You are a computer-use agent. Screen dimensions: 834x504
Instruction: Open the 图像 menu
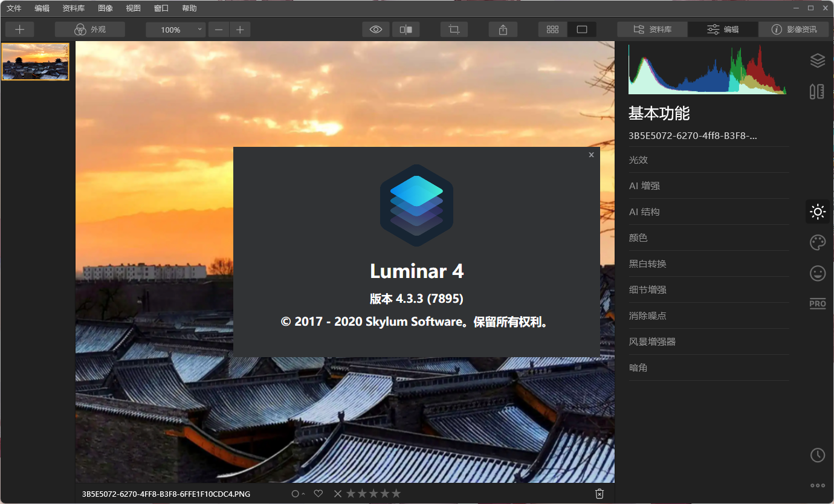(105, 8)
